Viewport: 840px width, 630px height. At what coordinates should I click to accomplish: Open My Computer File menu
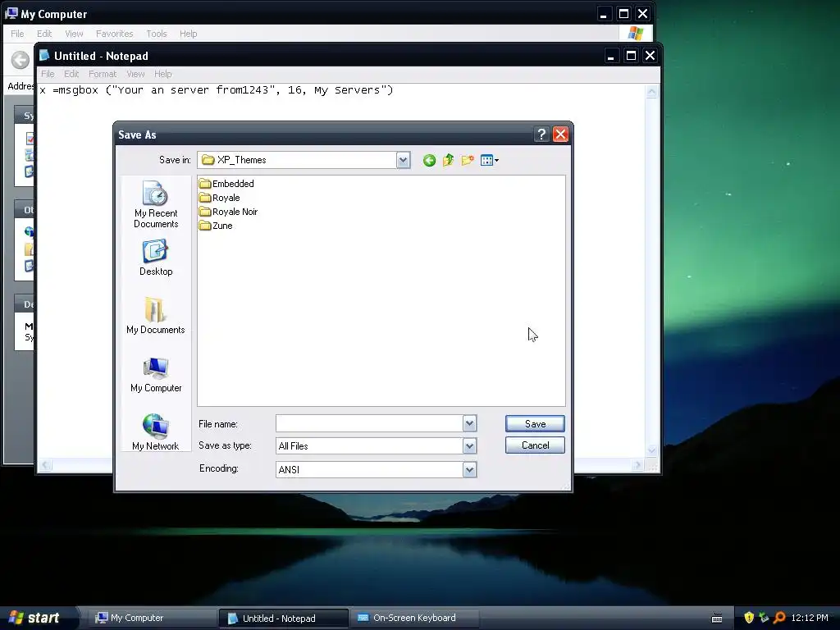(x=17, y=34)
